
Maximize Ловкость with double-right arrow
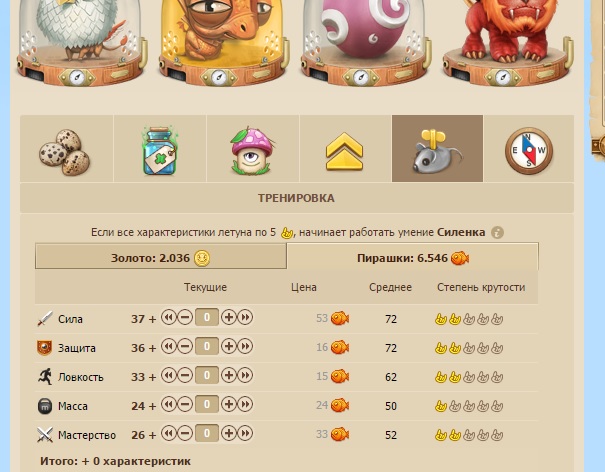point(245,375)
